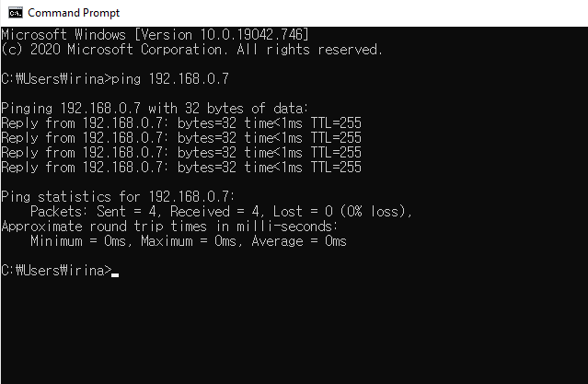Click the 'Packets: Sent = 4, Received = 4' line

click(221, 212)
